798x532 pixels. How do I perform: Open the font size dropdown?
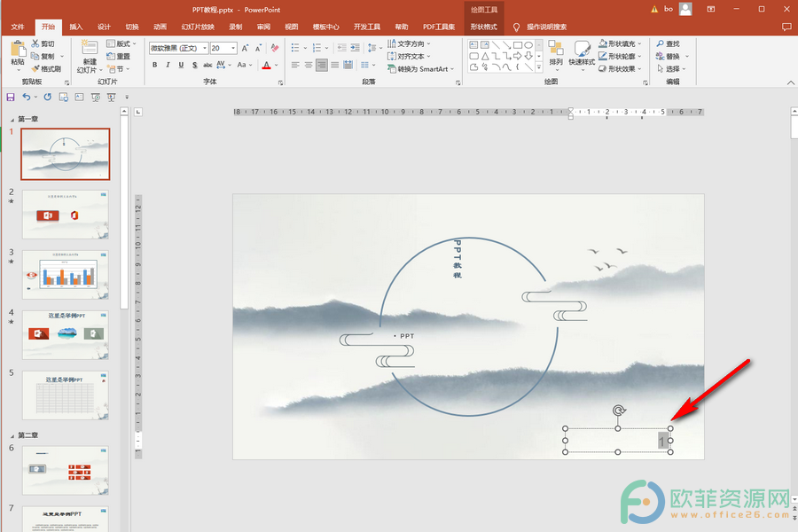[233, 48]
